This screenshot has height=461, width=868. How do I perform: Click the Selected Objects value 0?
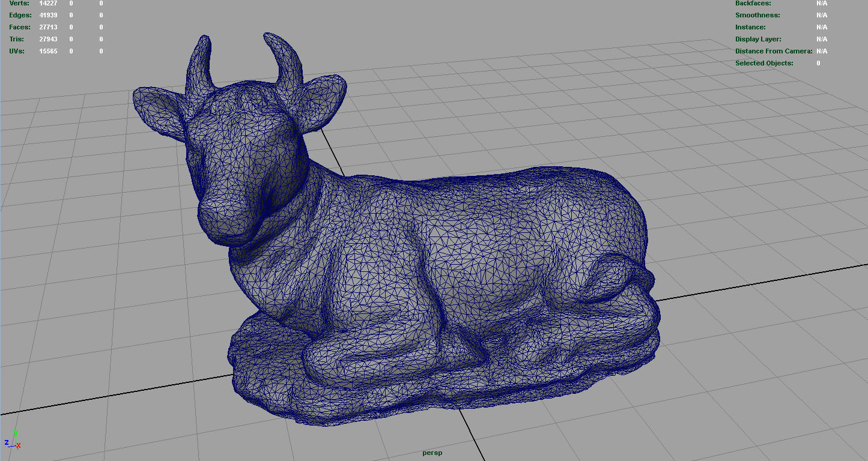(818, 63)
